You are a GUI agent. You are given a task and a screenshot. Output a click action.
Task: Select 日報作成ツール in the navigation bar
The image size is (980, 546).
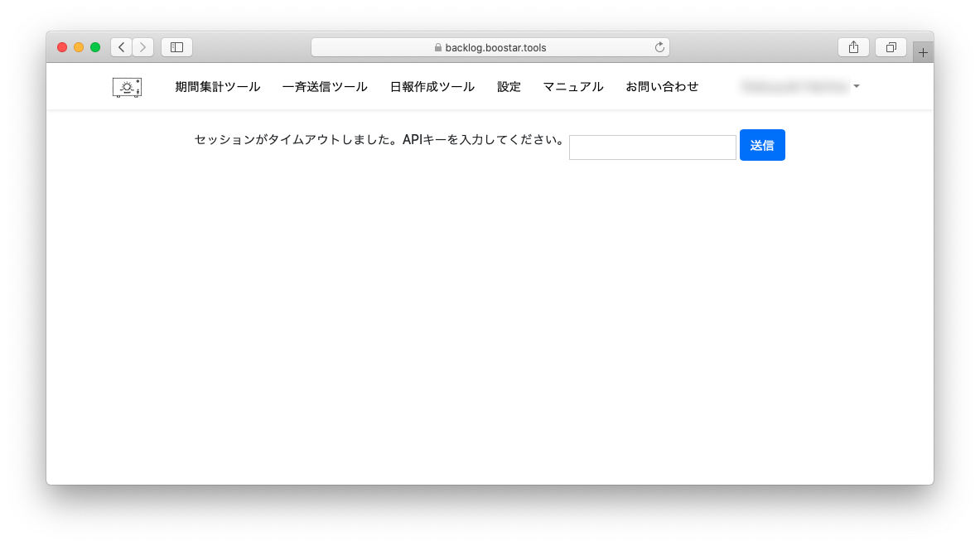tap(432, 87)
